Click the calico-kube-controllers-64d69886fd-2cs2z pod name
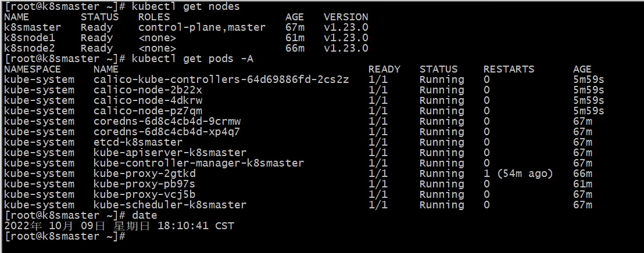Image resolution: width=644 pixels, height=253 pixels. (221, 79)
